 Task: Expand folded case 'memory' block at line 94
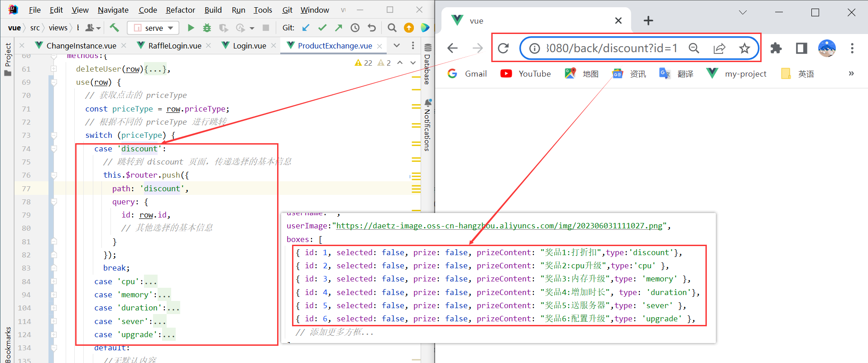pyautogui.click(x=53, y=295)
